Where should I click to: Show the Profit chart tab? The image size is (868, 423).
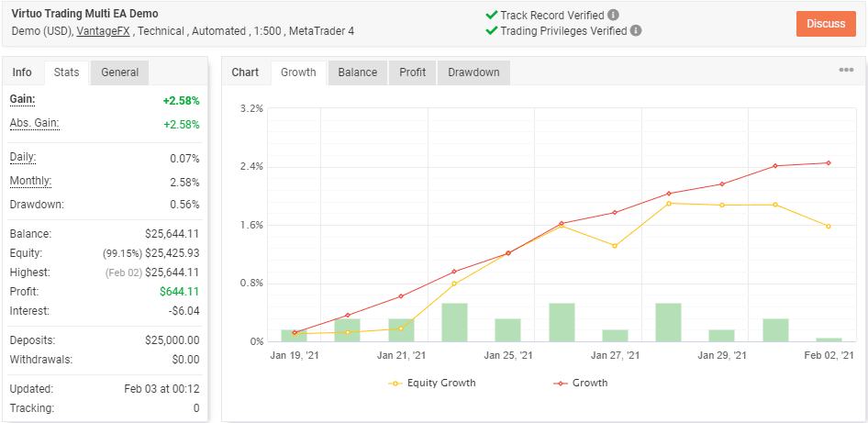point(412,72)
